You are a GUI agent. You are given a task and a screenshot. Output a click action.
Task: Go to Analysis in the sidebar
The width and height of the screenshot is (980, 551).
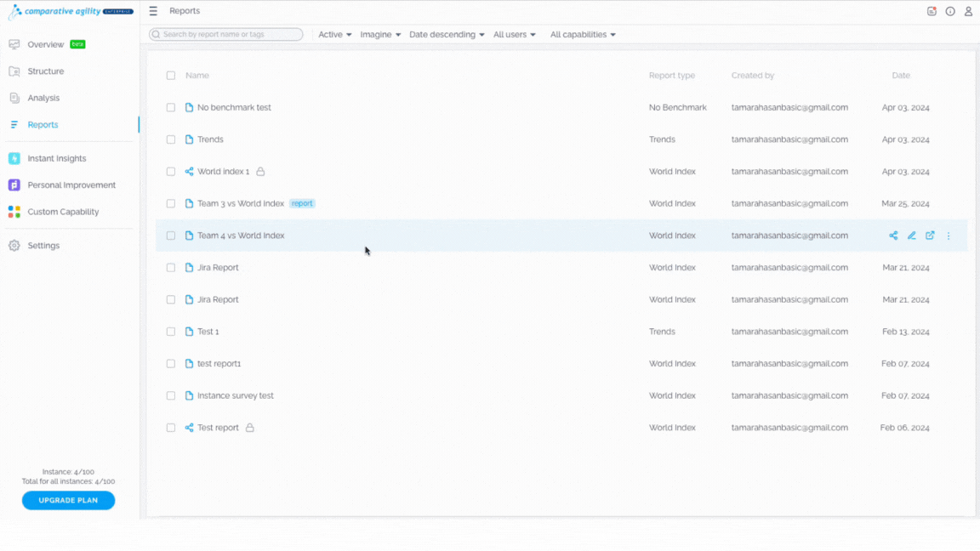click(x=43, y=98)
